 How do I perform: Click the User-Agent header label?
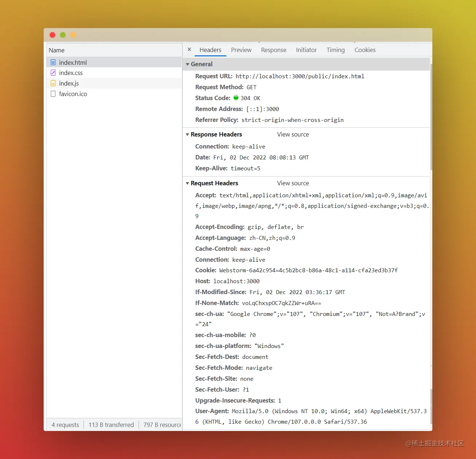click(212, 411)
